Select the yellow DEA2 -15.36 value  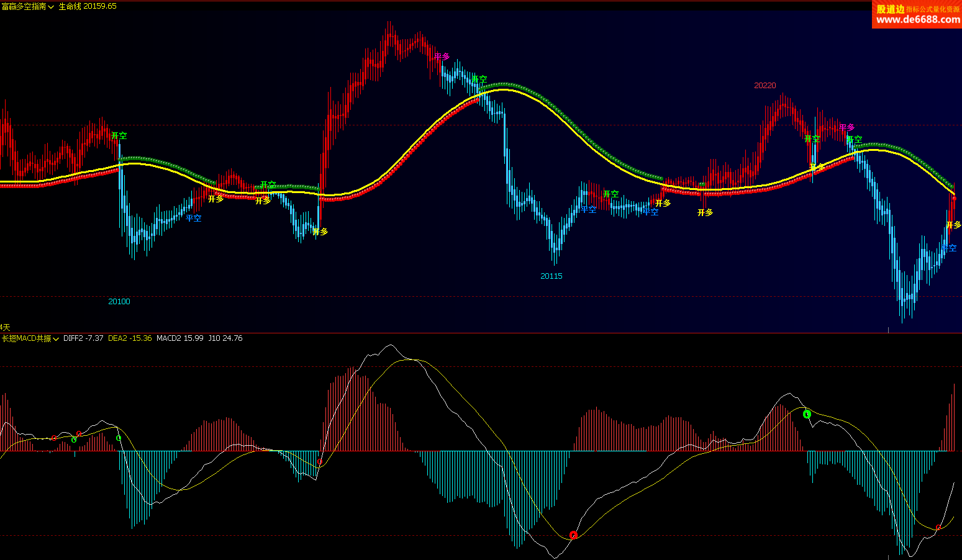point(130,338)
